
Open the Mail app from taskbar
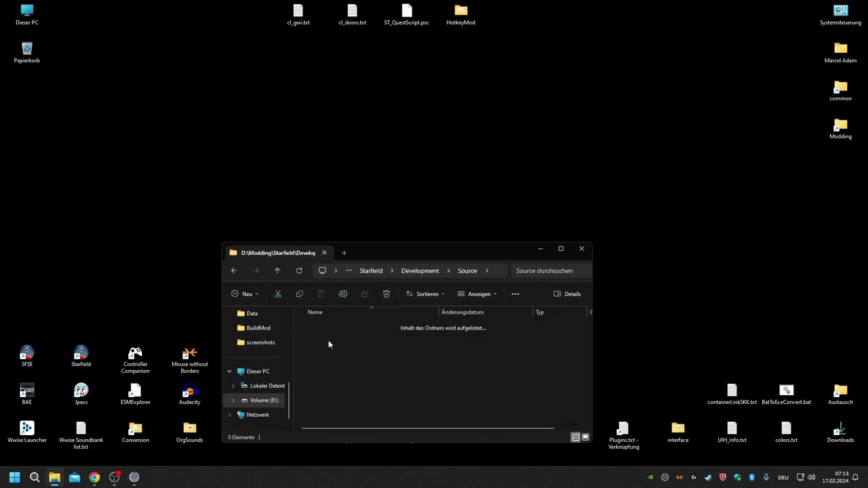click(75, 477)
